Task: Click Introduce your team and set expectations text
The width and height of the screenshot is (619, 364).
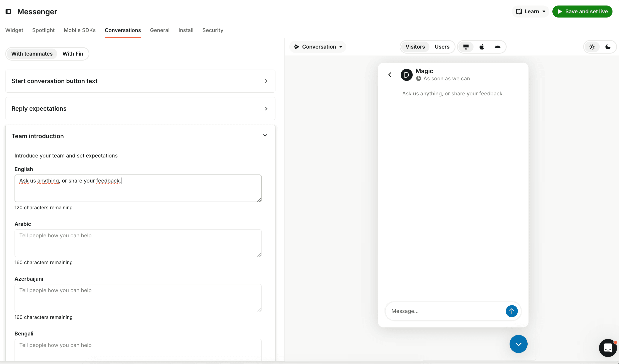Action: point(66,156)
